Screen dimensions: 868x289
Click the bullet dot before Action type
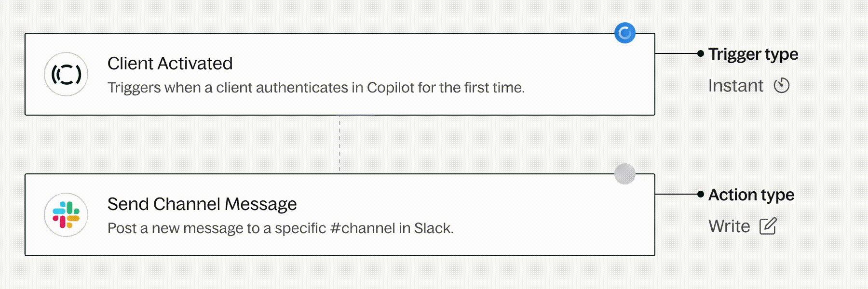coord(701,194)
